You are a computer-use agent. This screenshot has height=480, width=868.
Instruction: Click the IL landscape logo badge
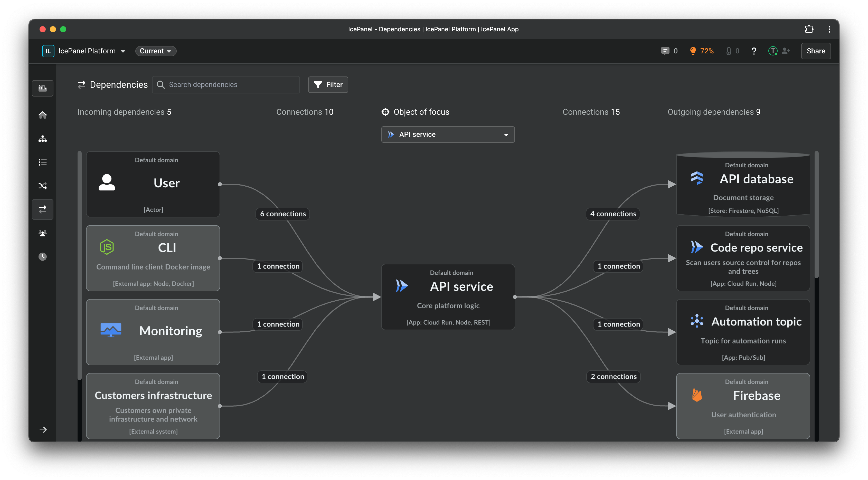tap(48, 51)
